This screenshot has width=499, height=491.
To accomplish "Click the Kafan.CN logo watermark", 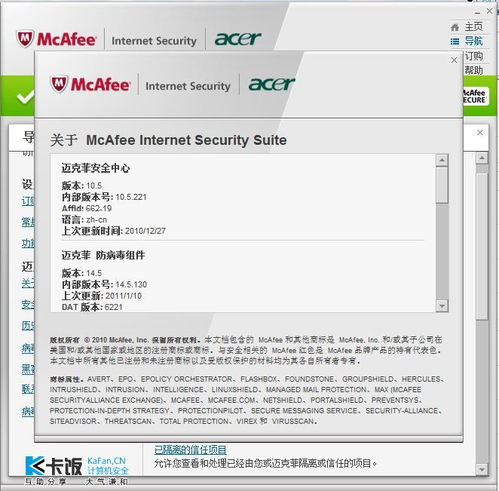I will click(77, 466).
